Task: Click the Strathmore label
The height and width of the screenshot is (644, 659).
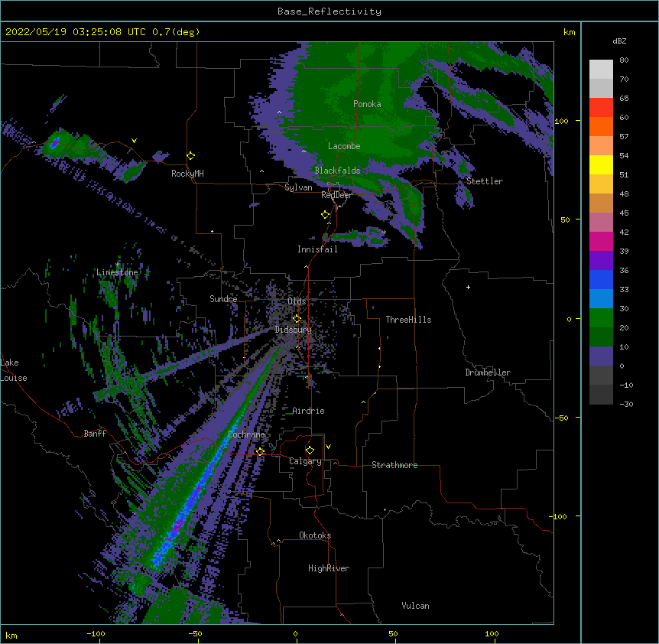Action: 394,465
